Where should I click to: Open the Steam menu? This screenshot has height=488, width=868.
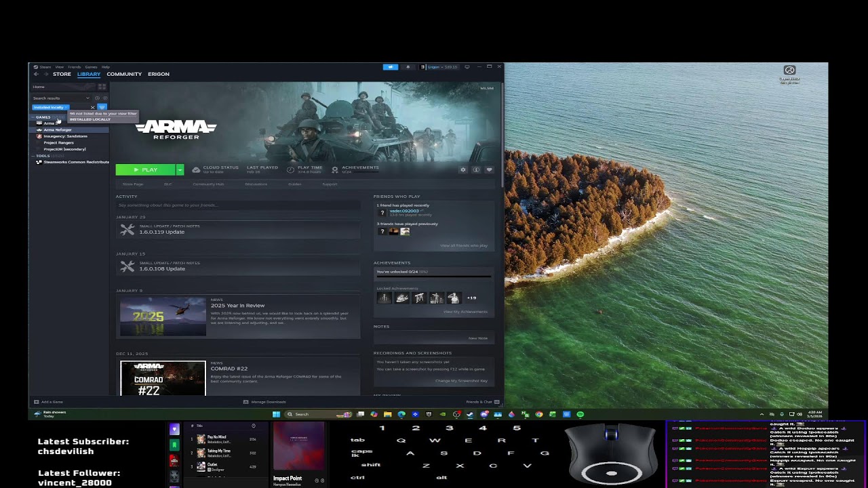[x=45, y=67]
